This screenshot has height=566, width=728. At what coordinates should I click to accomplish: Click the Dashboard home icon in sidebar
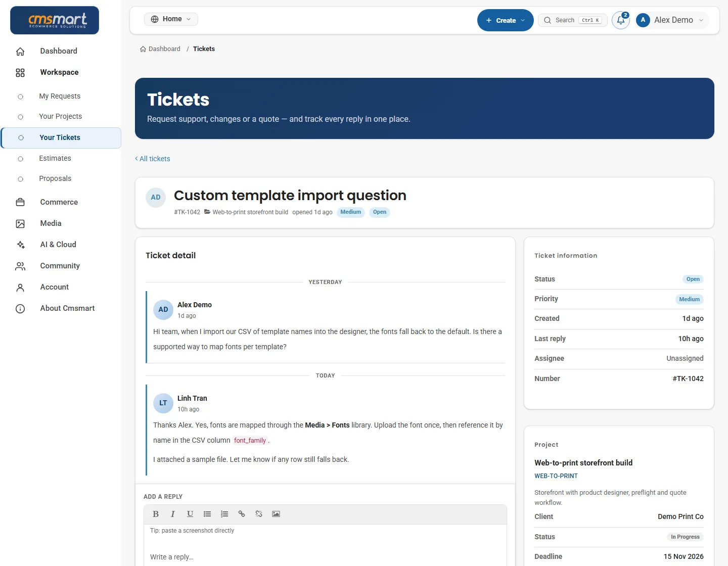20,51
